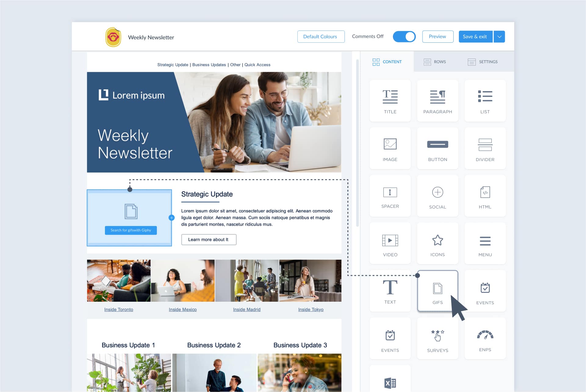The image size is (586, 392).
Task: Click the Strategic Update section
Action: 207,194
